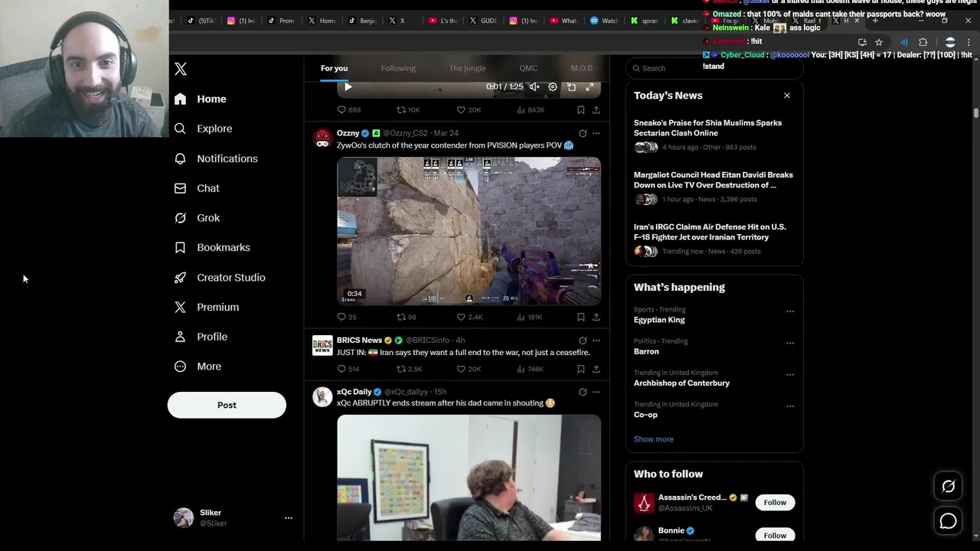Screen dimensions: 980x551
Task: Open the Premium page
Action: click(207, 307)
